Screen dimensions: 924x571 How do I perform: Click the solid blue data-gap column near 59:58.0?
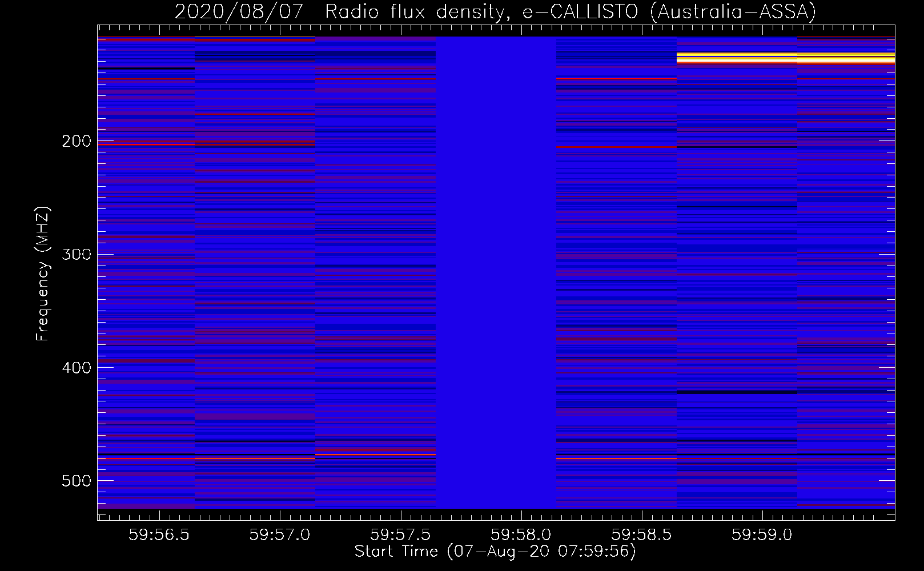pos(496,272)
